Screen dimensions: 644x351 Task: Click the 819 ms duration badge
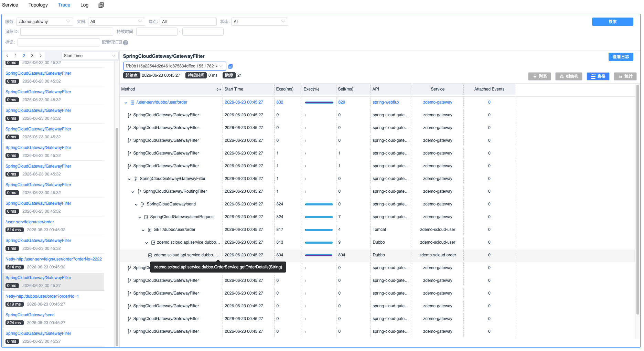tap(14, 305)
